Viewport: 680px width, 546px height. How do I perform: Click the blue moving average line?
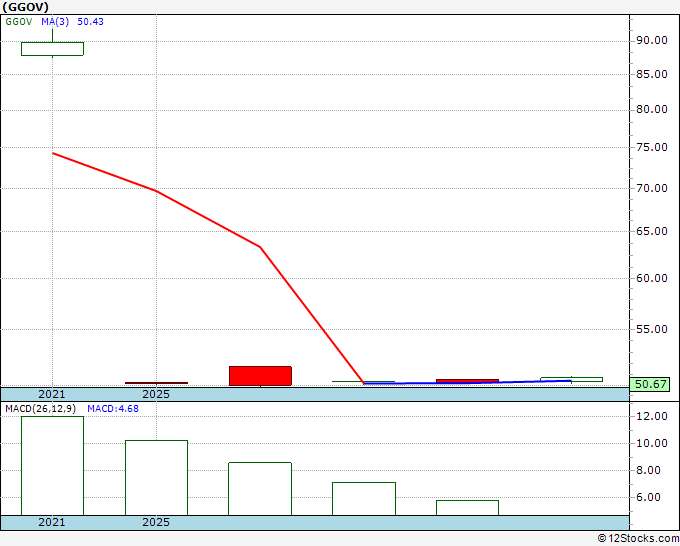(468, 382)
